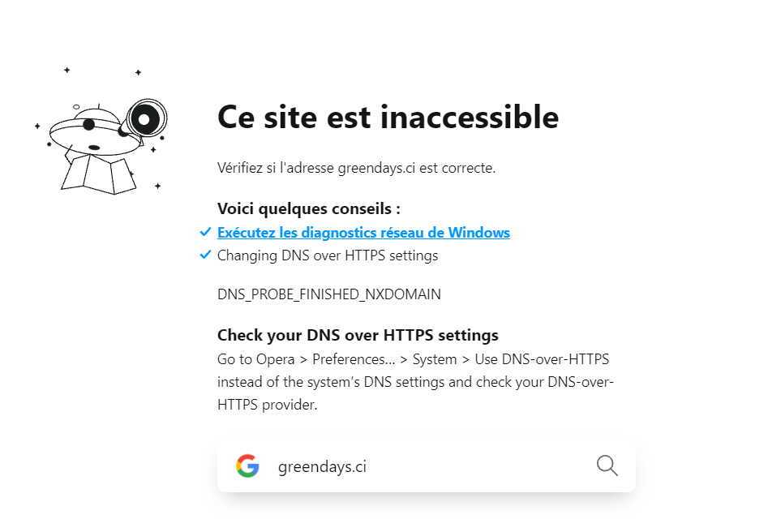This screenshot has height=532, width=768.
Task: Click the greendays.ci search input field
Action: click(422, 466)
